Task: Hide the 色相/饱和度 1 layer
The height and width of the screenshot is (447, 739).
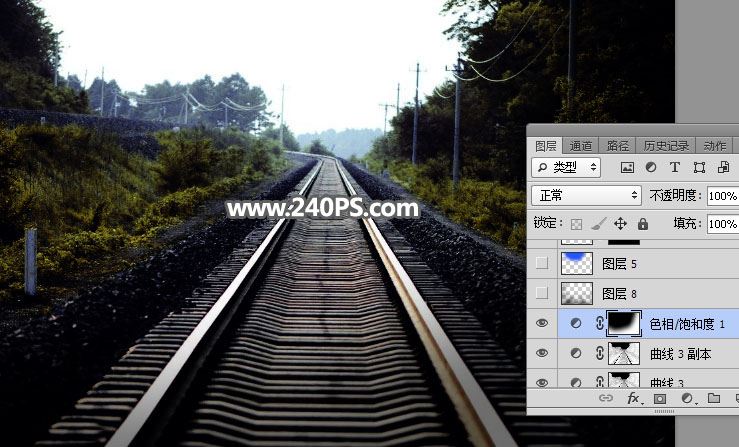Action: [542, 323]
